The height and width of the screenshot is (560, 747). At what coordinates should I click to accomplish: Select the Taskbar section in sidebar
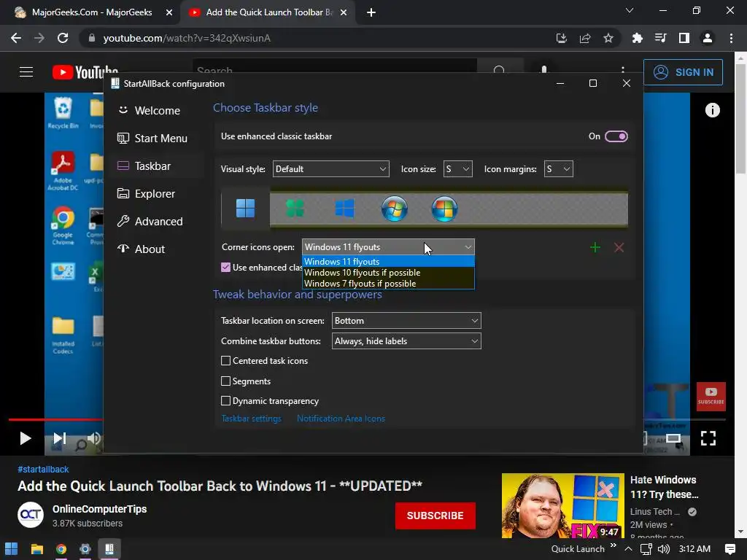144,166
